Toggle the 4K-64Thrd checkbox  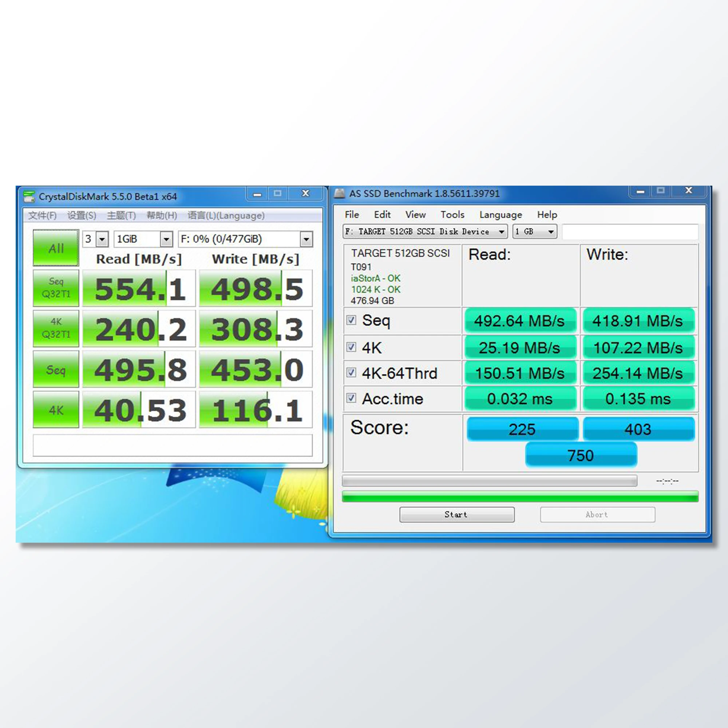(x=351, y=373)
